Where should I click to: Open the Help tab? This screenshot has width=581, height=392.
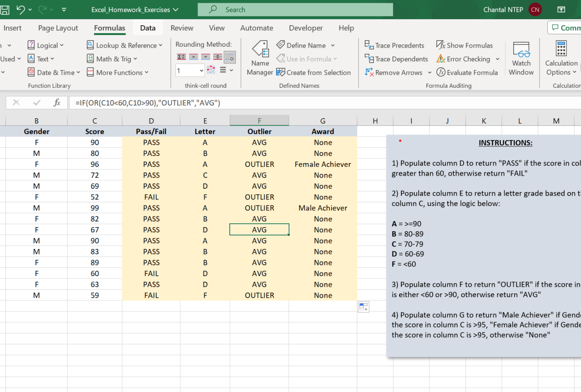click(x=346, y=28)
